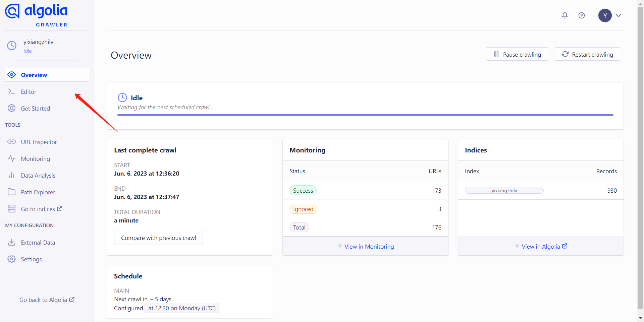Click the Monitoring pulse icon in sidebar
Screen dimensions: 644x322
pos(12,158)
